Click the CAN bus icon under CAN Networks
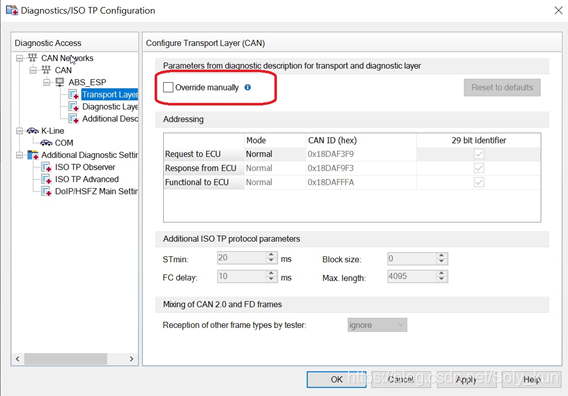The width and height of the screenshot is (568, 396). pos(46,70)
